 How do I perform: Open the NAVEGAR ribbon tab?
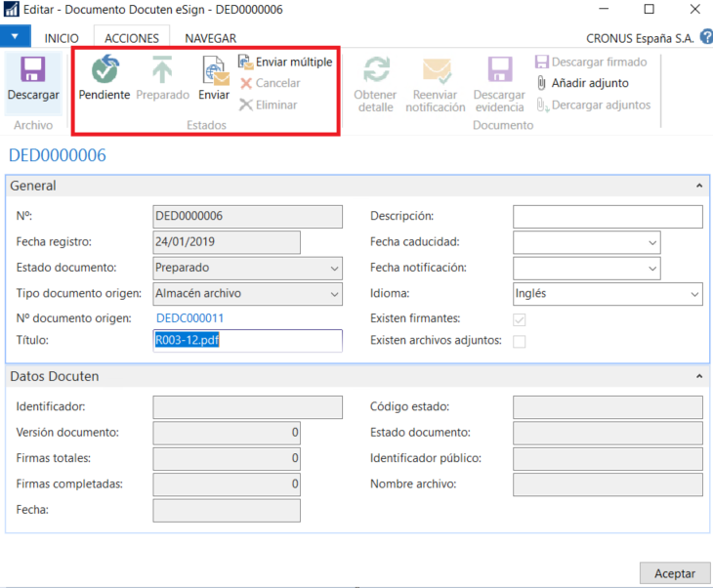[211, 38]
